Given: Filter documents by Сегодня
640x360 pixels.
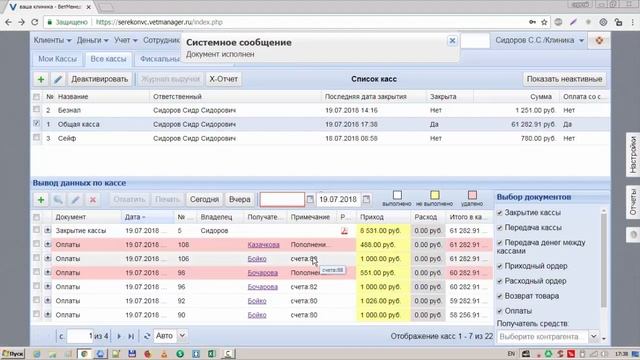Looking at the screenshot, I should point(204,200).
